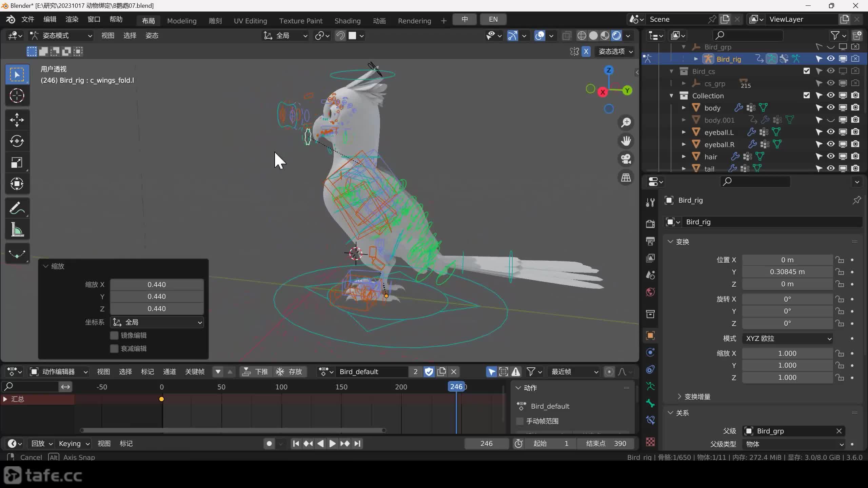Click Stash action button

tap(290, 372)
